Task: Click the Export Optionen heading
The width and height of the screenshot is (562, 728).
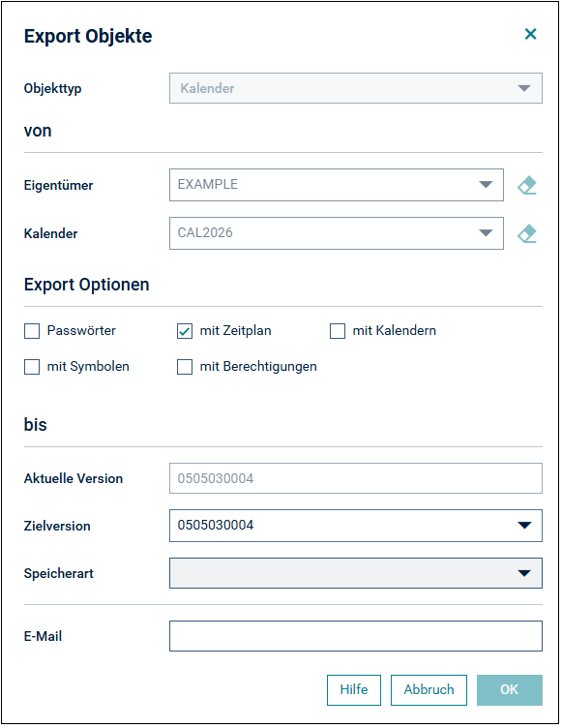Action: 87,285
